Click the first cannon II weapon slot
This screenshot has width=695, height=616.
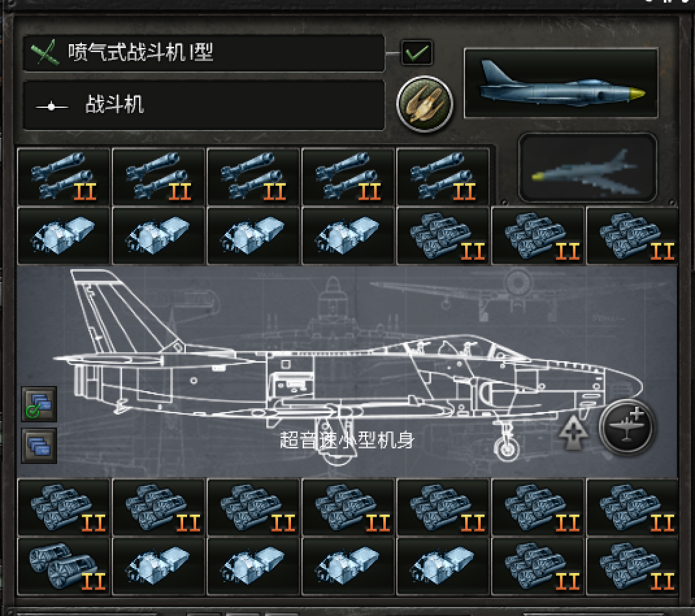point(64,177)
